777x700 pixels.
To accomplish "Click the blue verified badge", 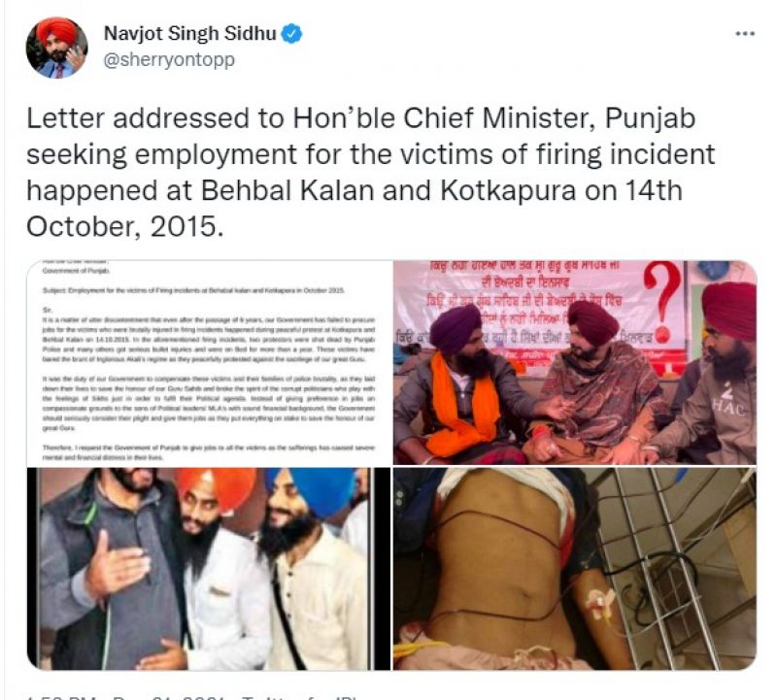I will click(292, 34).
